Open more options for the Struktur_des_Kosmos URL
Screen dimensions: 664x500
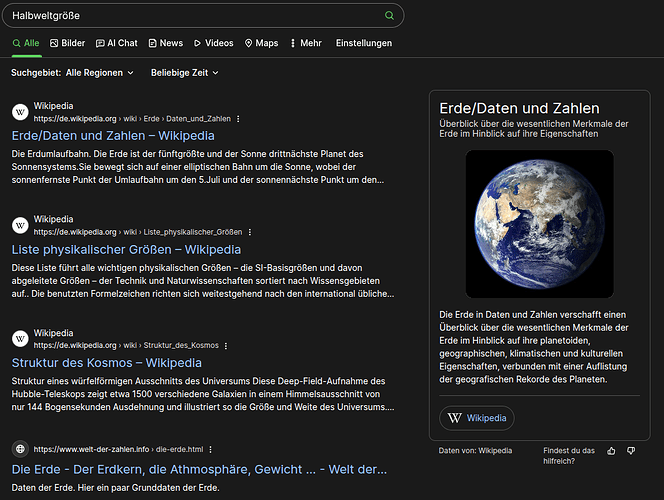(226, 345)
